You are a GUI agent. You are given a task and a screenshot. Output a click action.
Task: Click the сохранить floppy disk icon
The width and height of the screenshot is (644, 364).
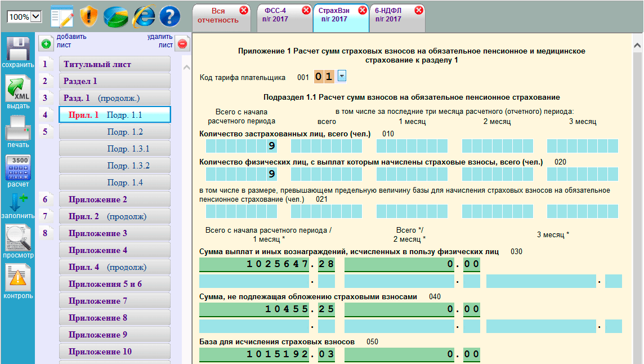tap(17, 49)
